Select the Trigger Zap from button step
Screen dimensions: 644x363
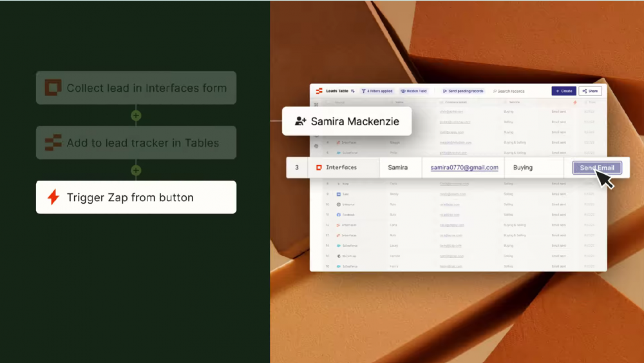point(136,197)
